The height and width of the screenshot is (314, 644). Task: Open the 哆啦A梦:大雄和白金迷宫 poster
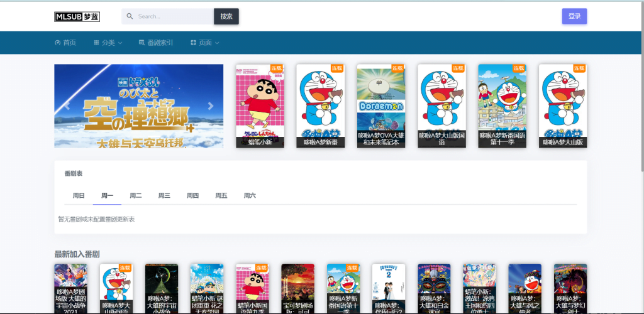434,289
